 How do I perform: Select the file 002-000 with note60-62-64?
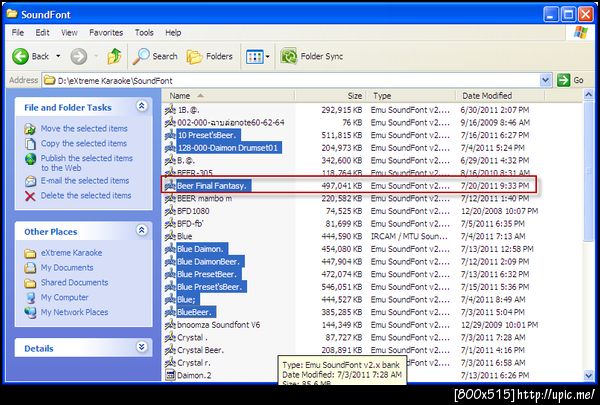(231, 123)
